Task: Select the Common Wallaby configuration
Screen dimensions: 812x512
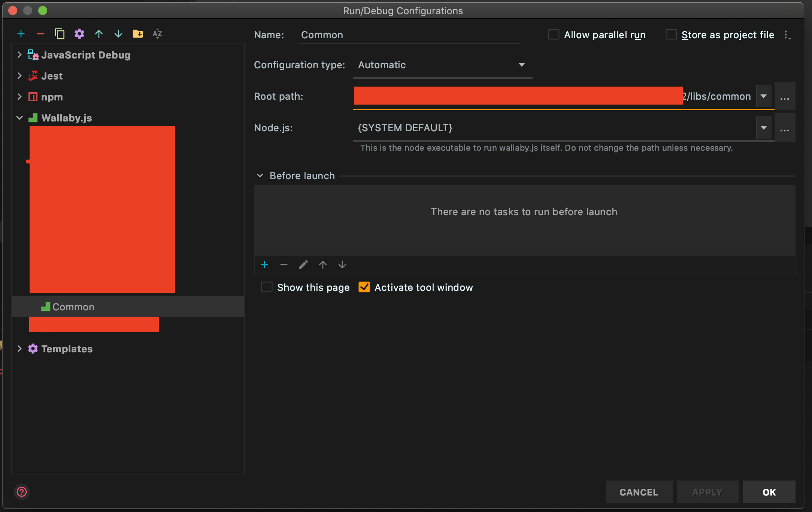Action: point(128,307)
